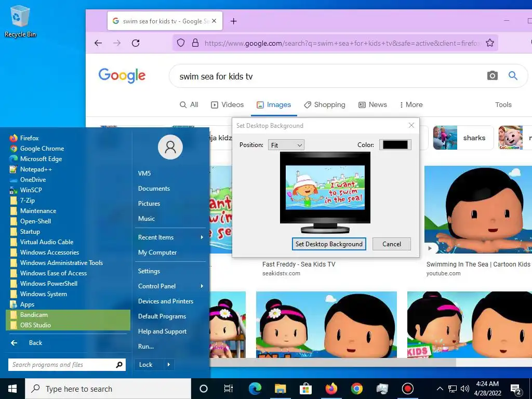Open the seakidstv.com source link
The height and width of the screenshot is (399, 532).
click(x=281, y=273)
